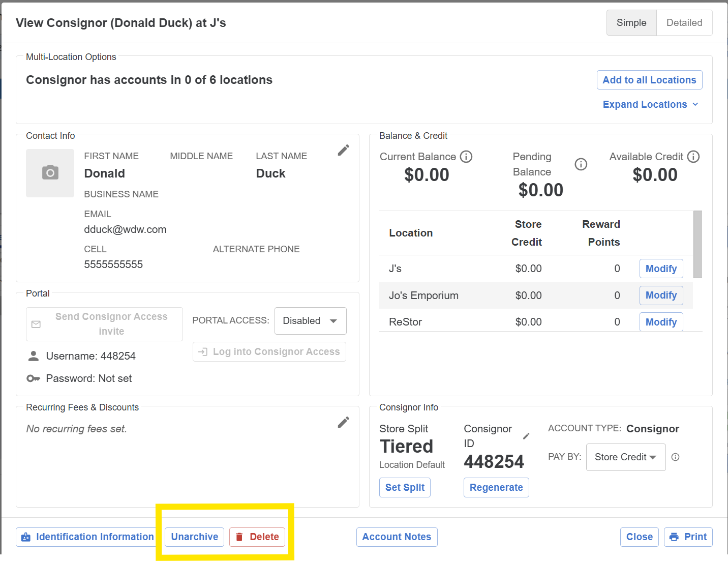Expand Locations in Multi-Location Options
Viewport: 728px width, 561px height.
click(x=651, y=104)
